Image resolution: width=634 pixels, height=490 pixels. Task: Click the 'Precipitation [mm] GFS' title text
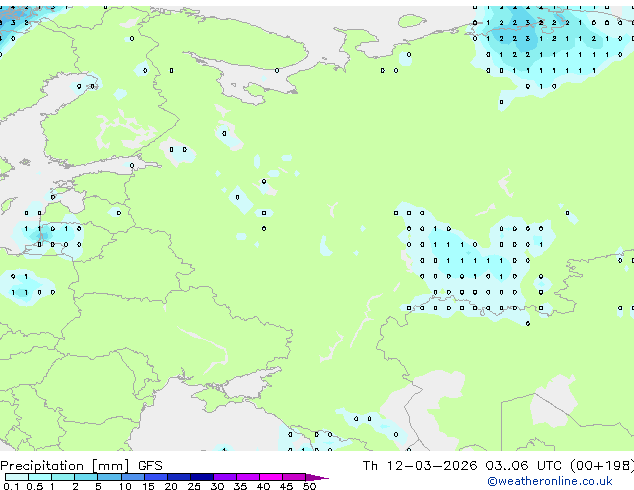point(81,466)
